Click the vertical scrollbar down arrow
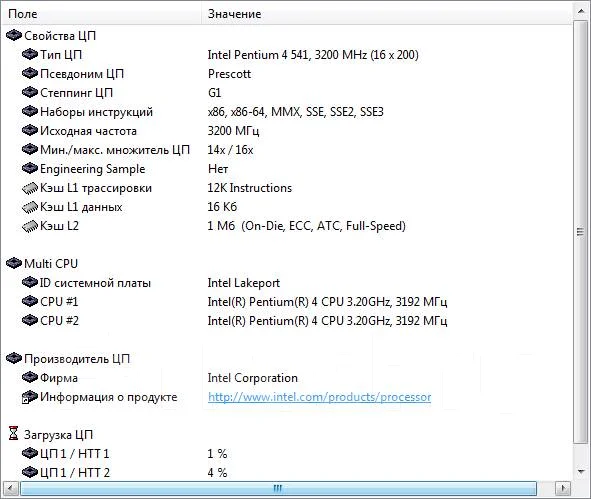This screenshot has width=591, height=499. pyautogui.click(x=580, y=471)
